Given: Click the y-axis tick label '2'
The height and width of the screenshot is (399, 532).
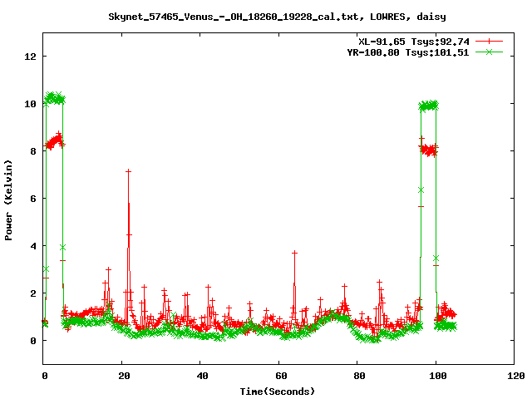Looking at the screenshot, I should point(33,293).
